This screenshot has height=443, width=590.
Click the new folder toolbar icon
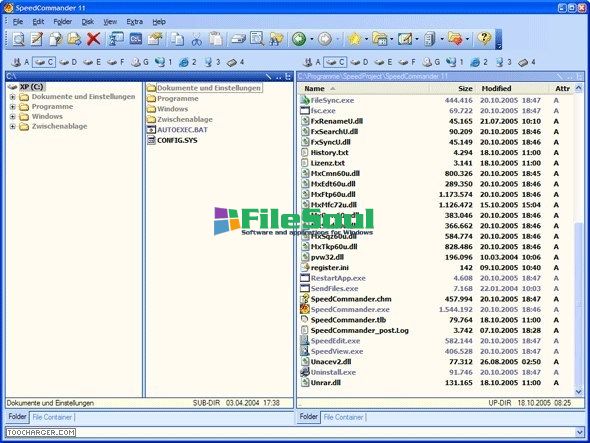(155, 39)
